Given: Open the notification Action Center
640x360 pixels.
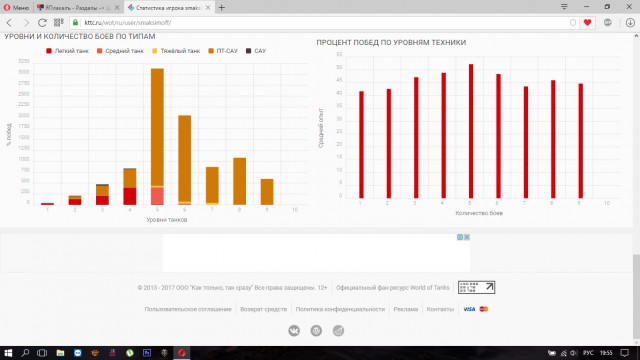Looking at the screenshot, I should tap(624, 353).
